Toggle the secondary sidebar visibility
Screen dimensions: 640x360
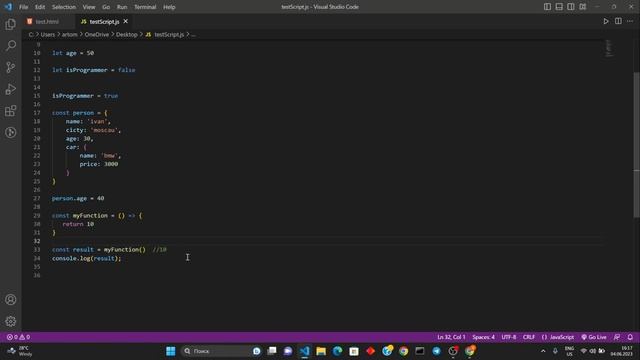coord(571,7)
